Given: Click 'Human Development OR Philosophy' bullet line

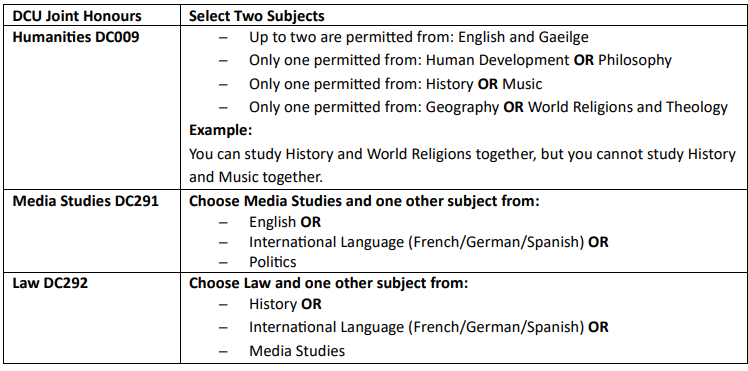Looking at the screenshot, I should [460, 60].
